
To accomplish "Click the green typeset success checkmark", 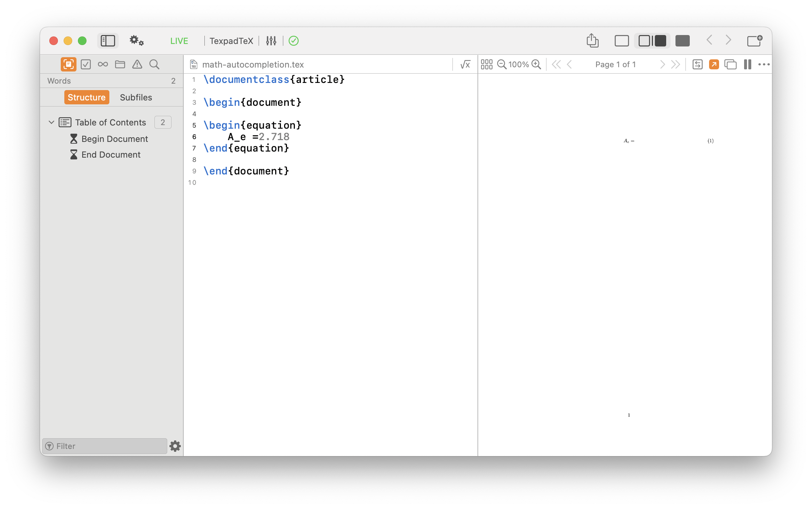I will point(294,41).
